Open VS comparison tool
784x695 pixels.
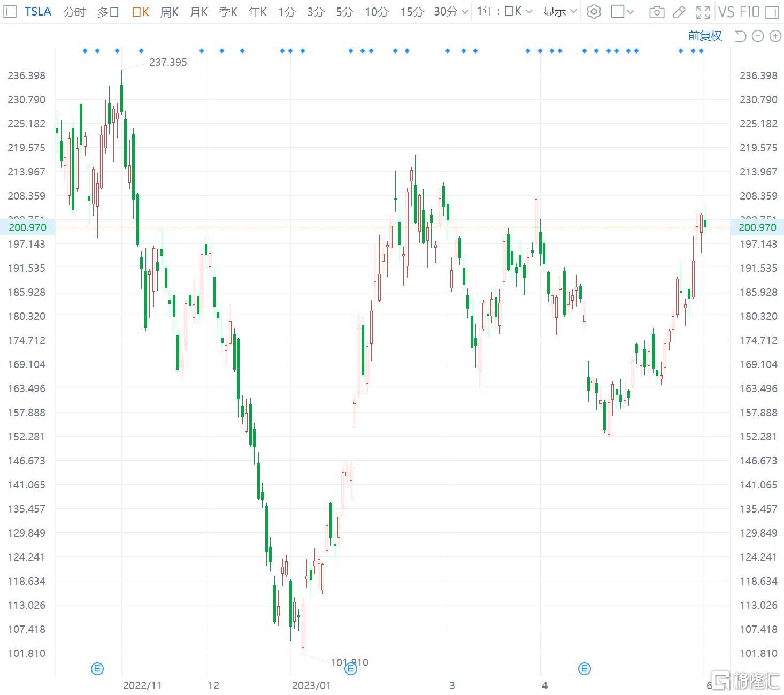click(x=726, y=12)
